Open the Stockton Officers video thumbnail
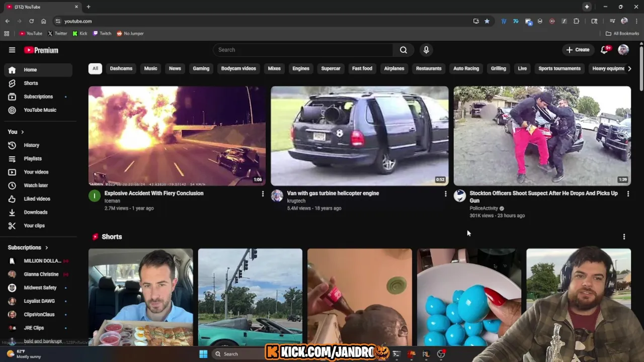The image size is (644, 362). tap(542, 136)
